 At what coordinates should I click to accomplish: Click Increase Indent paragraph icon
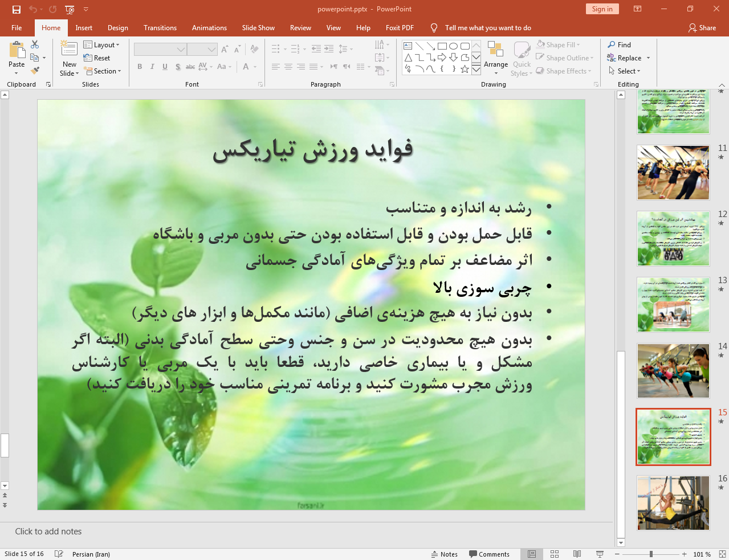coord(329,50)
